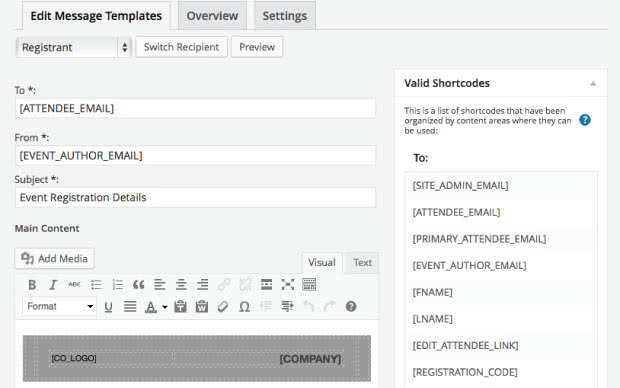Click the paste as text icon
The width and height of the screenshot is (620, 388).
181,307
